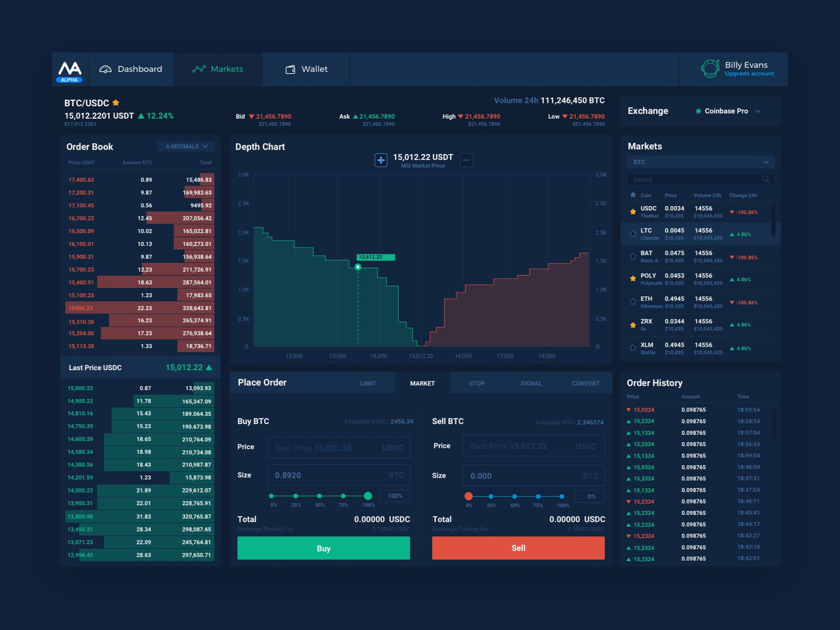Set sell slider to 75% point
Screen dimensions: 840x630
click(538, 496)
